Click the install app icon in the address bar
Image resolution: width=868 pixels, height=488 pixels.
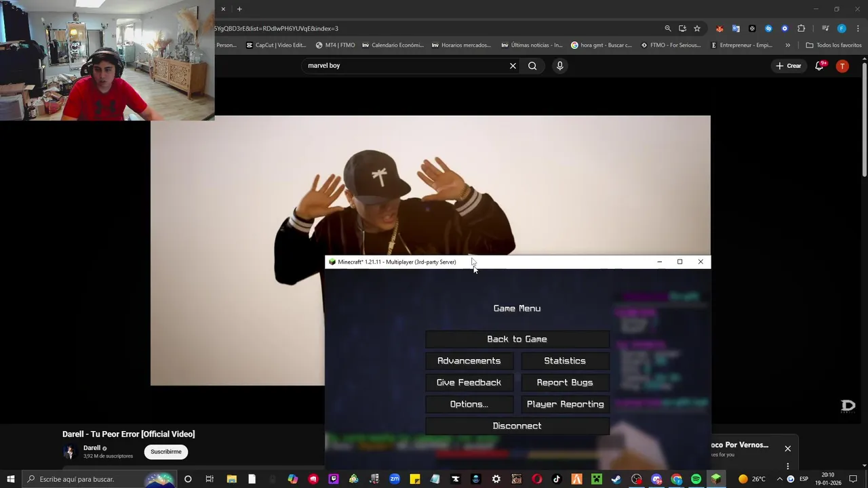click(x=682, y=28)
